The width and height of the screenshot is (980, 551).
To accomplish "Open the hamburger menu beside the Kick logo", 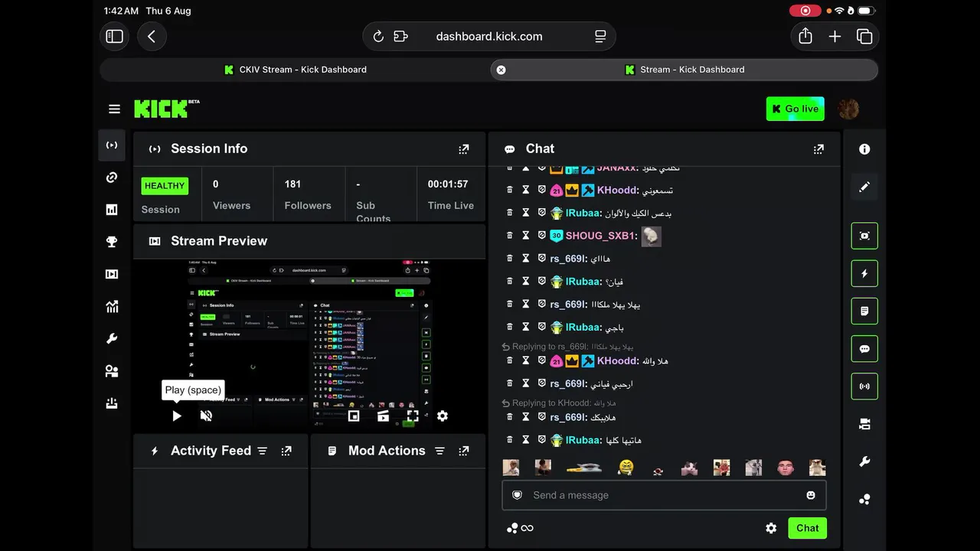I will coord(114,109).
